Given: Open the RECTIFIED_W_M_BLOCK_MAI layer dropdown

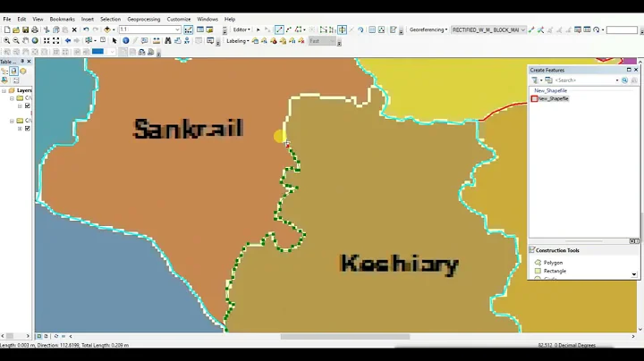Looking at the screenshot, I should [523, 30].
